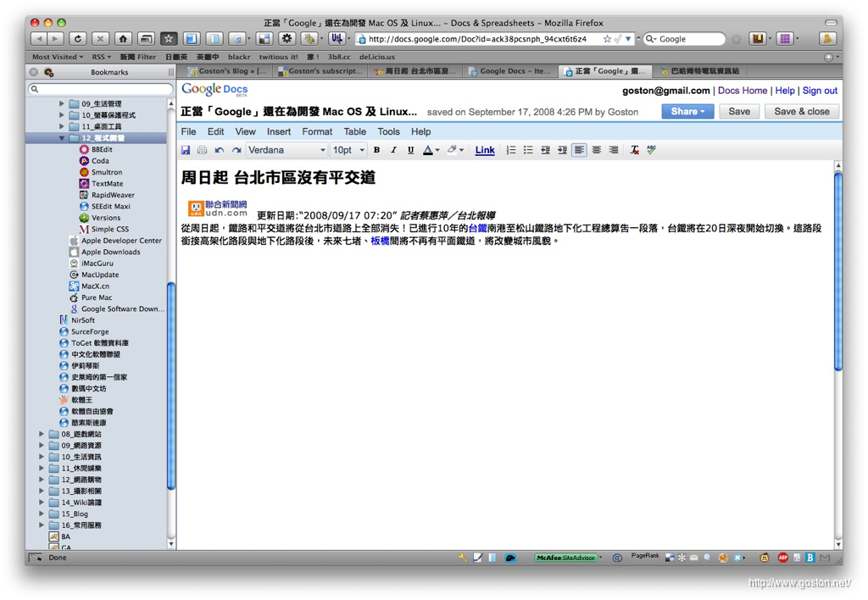The height and width of the screenshot is (600, 868).
Task: Toggle bold formatting
Action: point(376,150)
